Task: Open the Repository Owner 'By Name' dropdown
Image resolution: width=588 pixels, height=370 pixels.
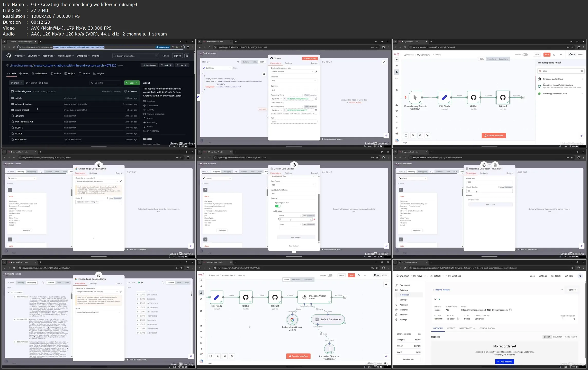Action: [277, 99]
